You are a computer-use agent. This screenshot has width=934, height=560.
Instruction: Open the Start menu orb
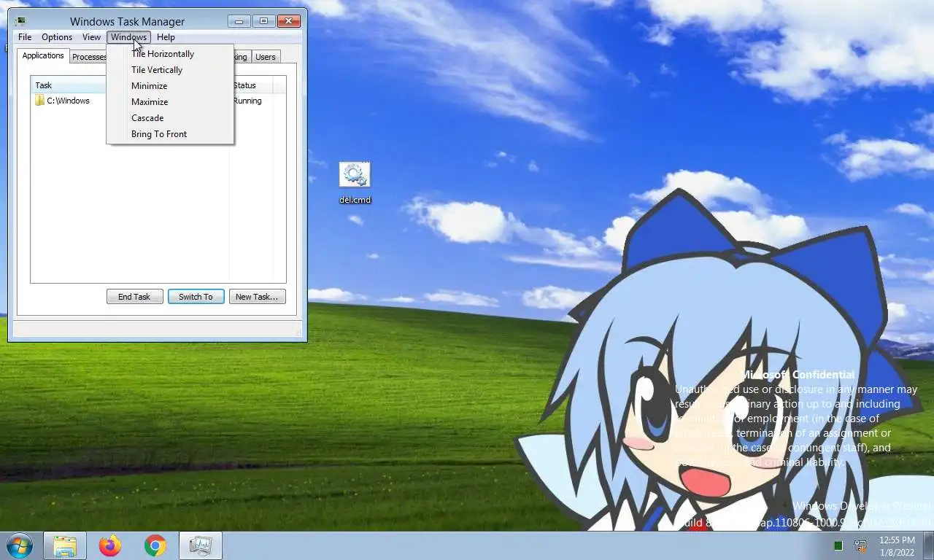pyautogui.click(x=20, y=545)
